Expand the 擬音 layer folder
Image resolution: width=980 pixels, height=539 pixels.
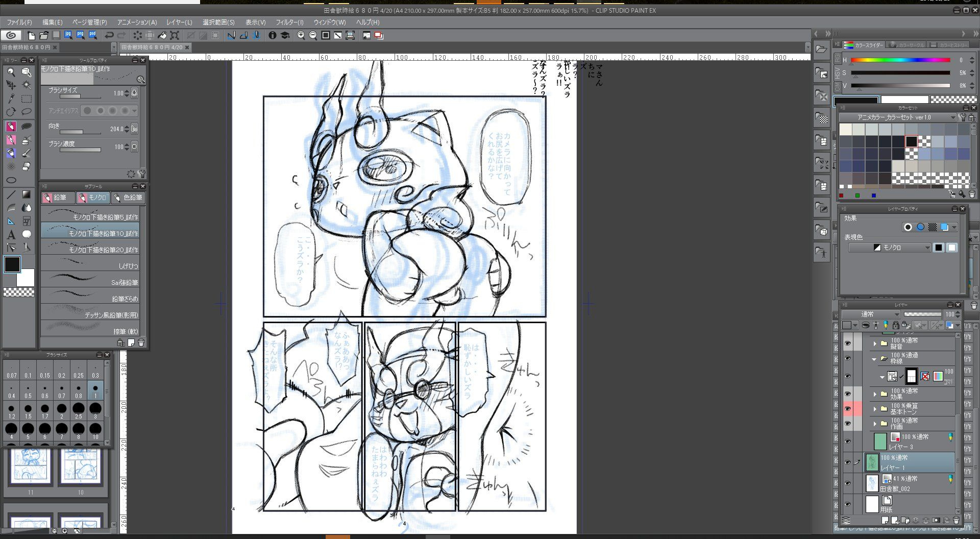[x=875, y=344]
